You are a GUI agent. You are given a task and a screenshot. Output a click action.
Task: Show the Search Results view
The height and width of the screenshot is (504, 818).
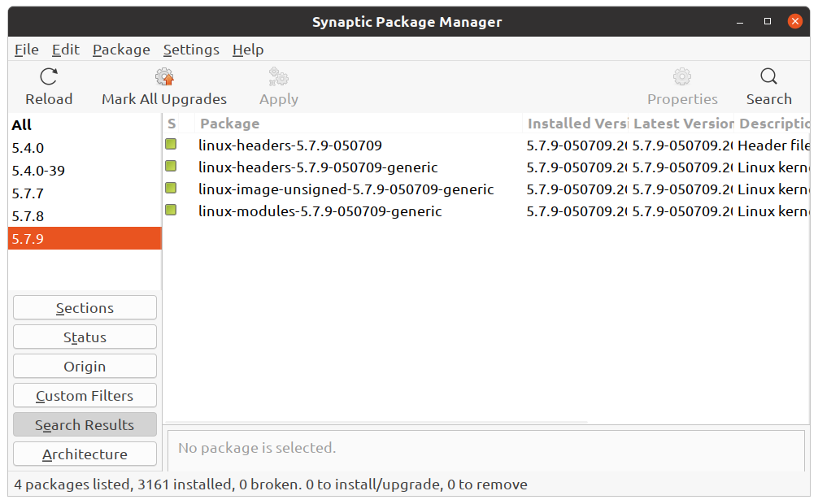85,424
